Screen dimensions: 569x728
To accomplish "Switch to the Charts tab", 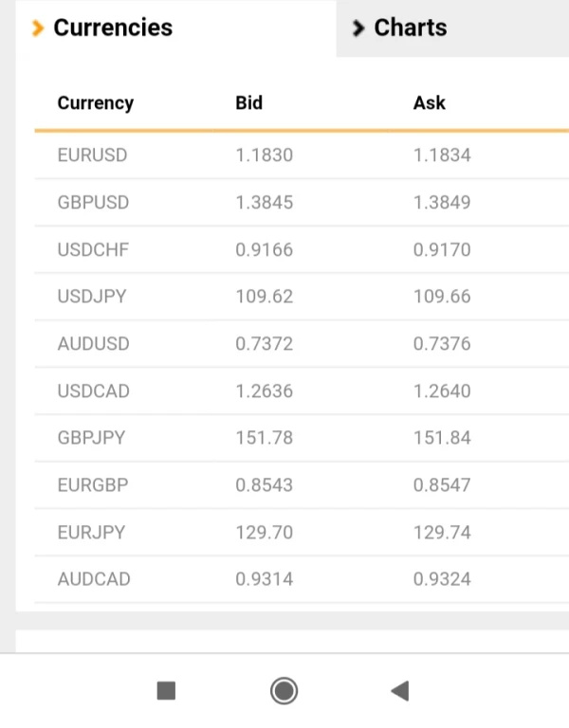I will [x=410, y=28].
